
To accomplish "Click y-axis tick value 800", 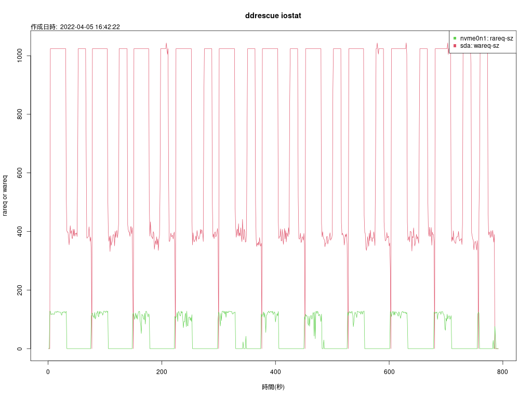I will [20, 114].
